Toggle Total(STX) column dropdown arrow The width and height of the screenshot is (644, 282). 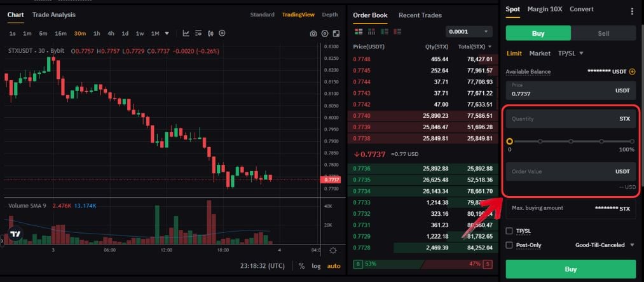[490, 47]
